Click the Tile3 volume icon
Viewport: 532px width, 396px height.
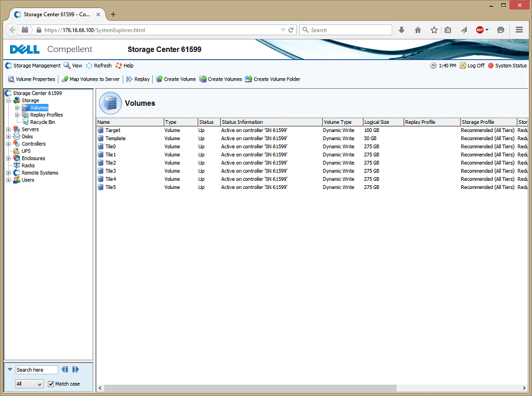[100, 171]
